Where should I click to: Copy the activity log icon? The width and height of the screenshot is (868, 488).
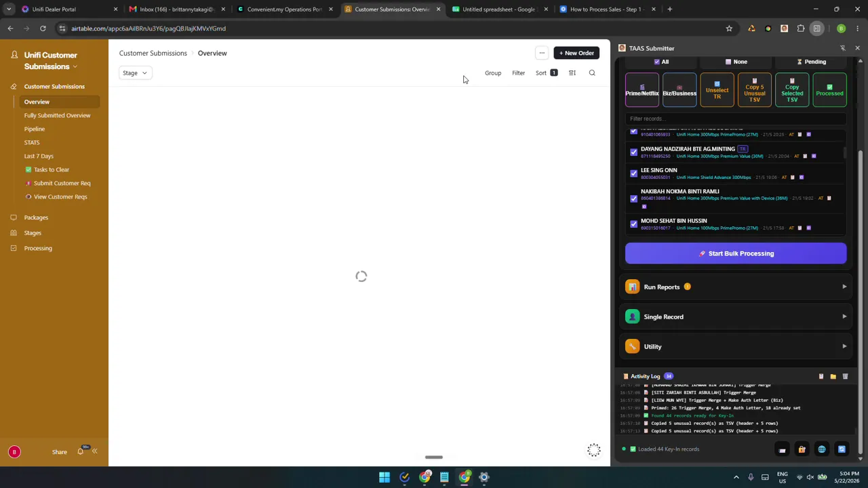[x=821, y=376]
